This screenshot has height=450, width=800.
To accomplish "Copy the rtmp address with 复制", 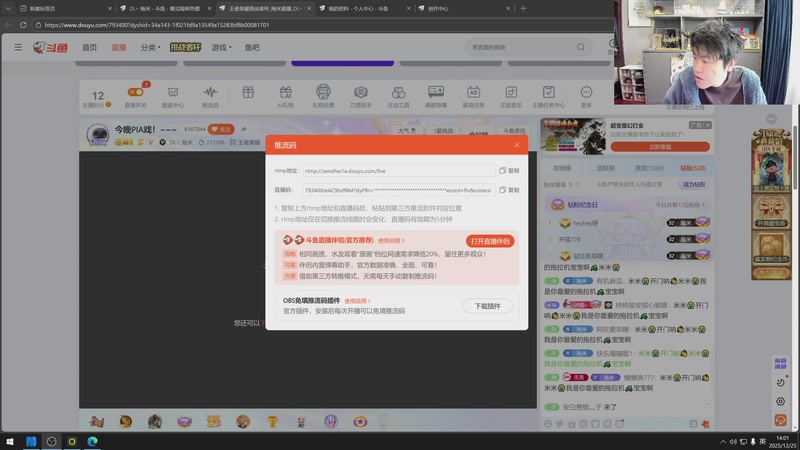I will coord(509,171).
